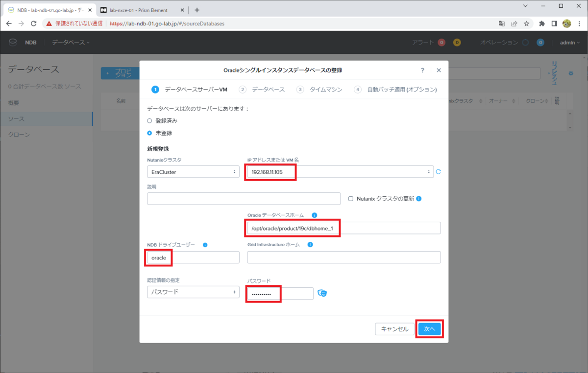Click the not-secure warning icon in address bar
The width and height of the screenshot is (588, 373).
click(49, 23)
